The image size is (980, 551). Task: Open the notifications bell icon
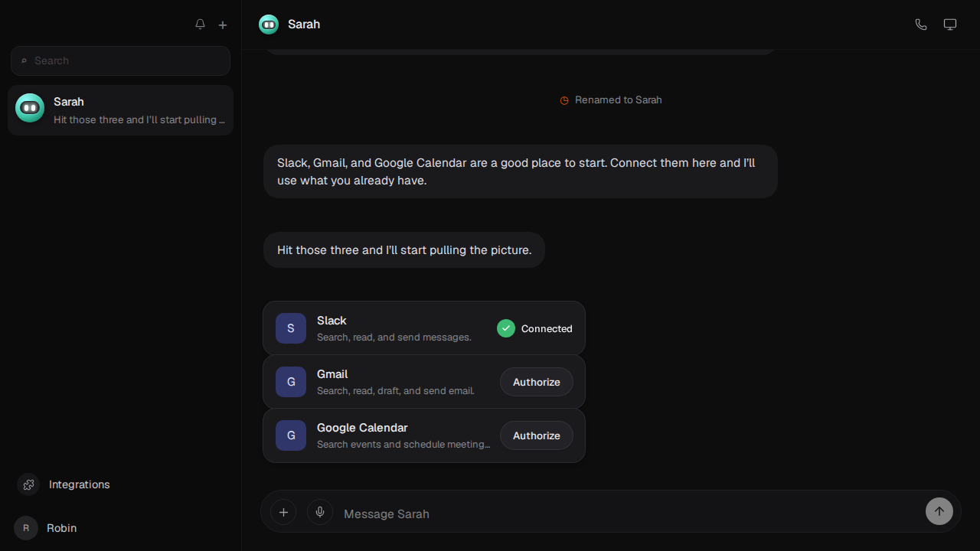coord(200,24)
